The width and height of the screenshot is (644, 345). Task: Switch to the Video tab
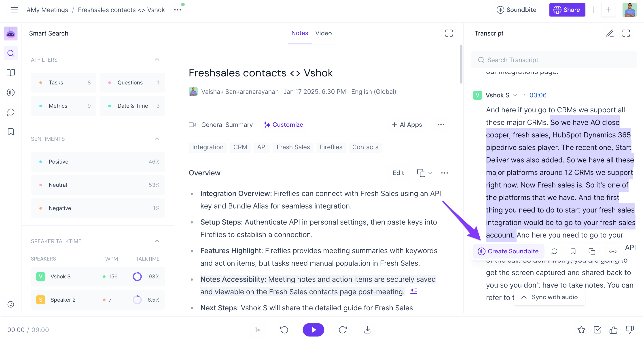click(x=323, y=33)
